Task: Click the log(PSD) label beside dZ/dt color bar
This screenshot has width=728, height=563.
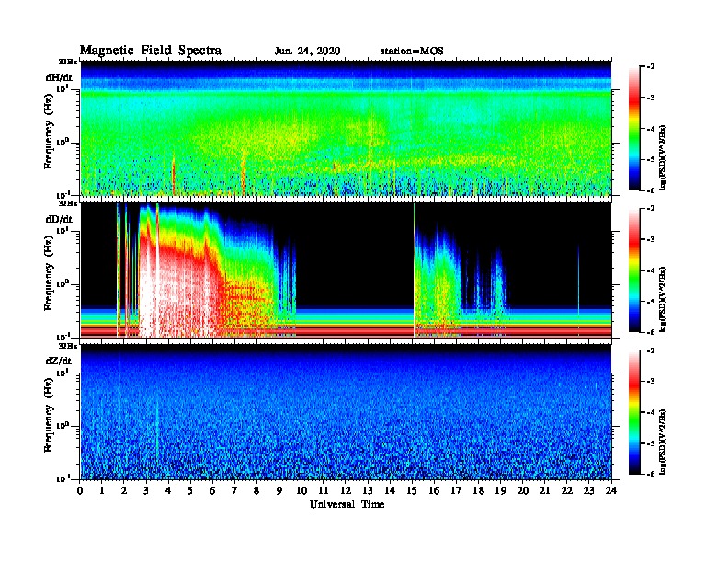Action: 663,442
